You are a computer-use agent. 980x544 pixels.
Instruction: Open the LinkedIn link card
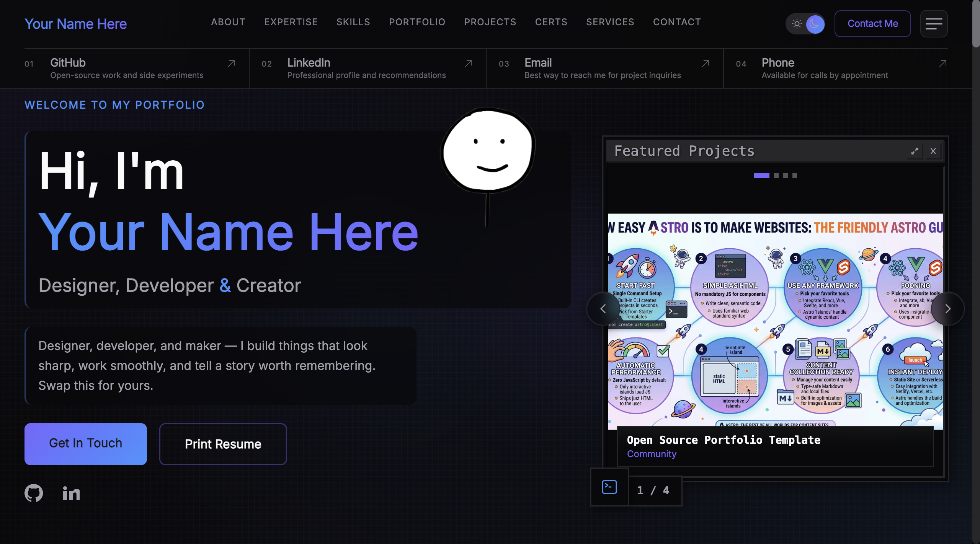coord(367,69)
